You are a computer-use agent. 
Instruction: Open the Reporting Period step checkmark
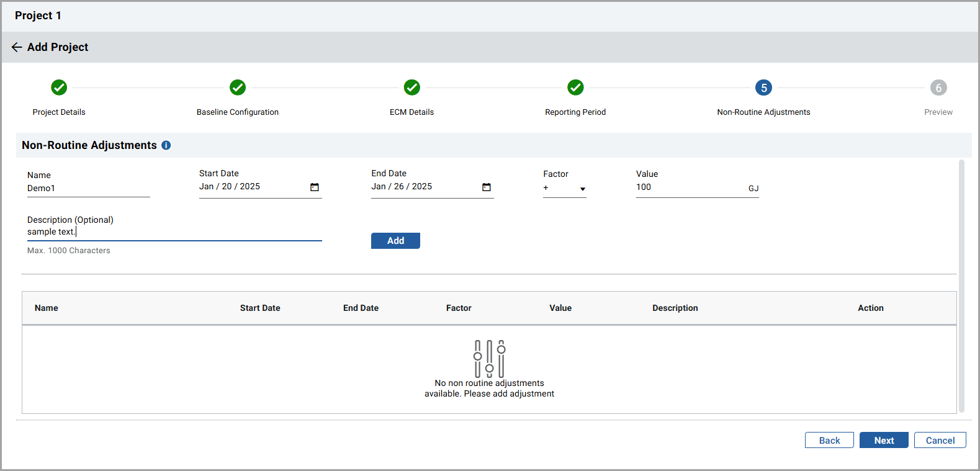575,87
